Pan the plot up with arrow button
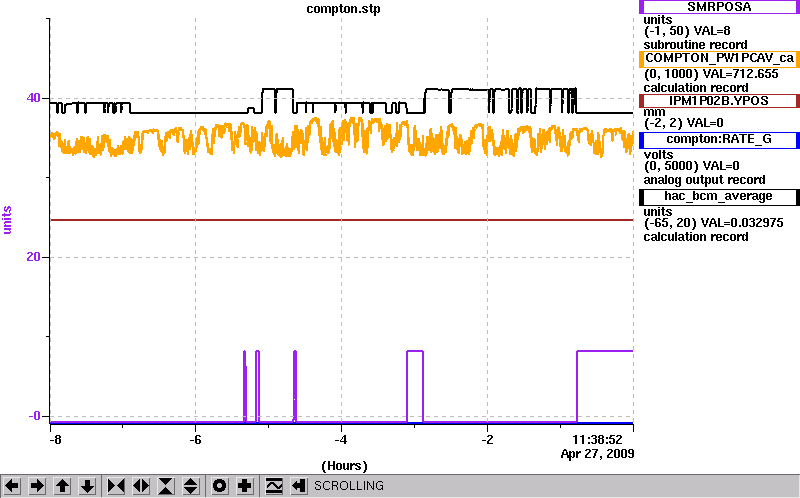Image resolution: width=800 pixels, height=498 pixels. pyautogui.click(x=62, y=486)
